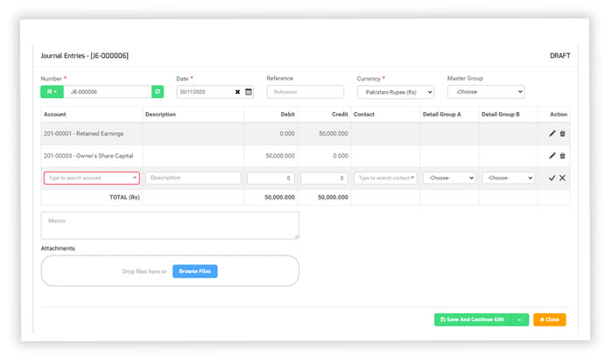The width and height of the screenshot is (612, 364).
Task: Expand the Detail Group B dropdown
Action: (508, 178)
